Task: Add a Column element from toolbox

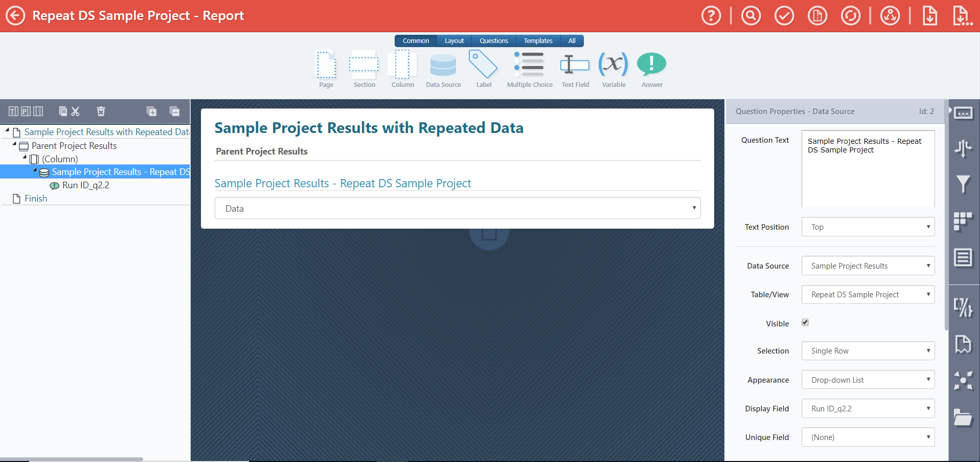Action: coord(403,69)
